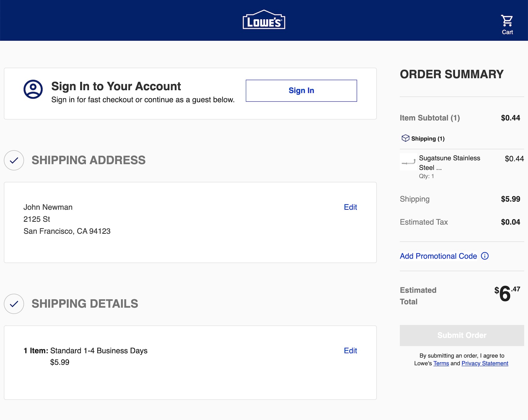Click the Shipping Address checkmark circle
This screenshot has width=528, height=420.
14,160
